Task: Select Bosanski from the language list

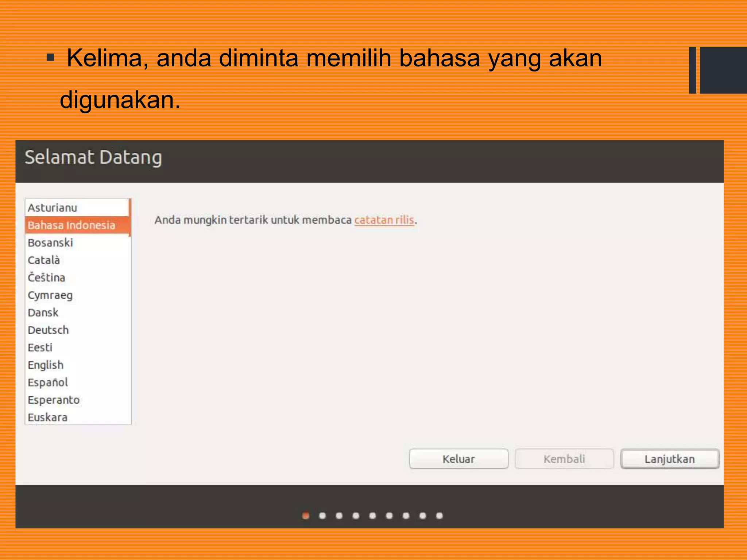Action: pyautogui.click(x=77, y=243)
